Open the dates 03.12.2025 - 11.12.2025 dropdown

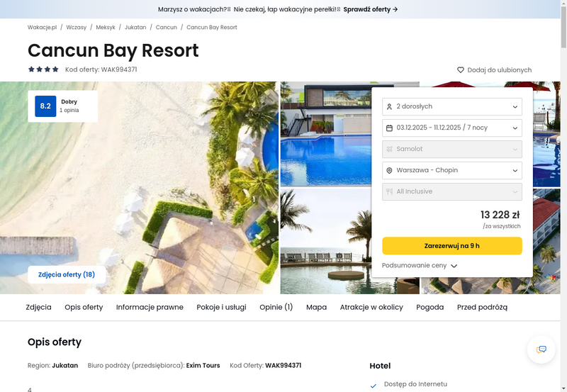pos(452,128)
